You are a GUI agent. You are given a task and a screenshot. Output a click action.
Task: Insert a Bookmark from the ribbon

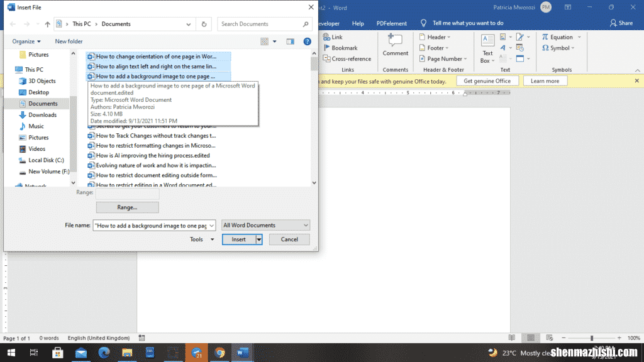[340, 48]
